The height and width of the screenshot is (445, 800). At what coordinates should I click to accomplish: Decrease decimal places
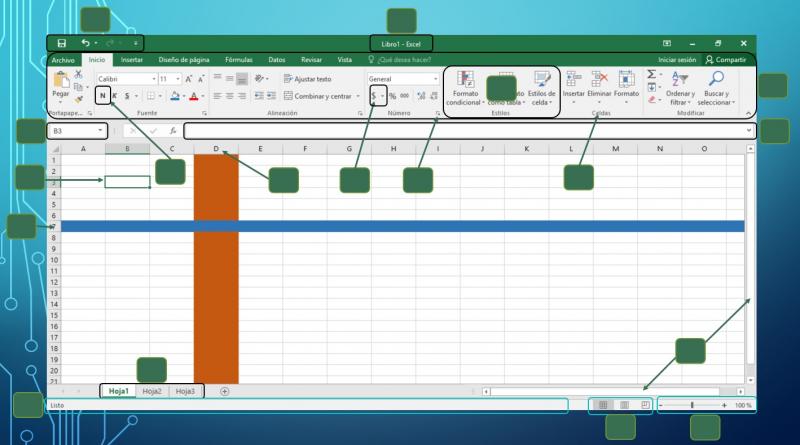click(x=434, y=96)
